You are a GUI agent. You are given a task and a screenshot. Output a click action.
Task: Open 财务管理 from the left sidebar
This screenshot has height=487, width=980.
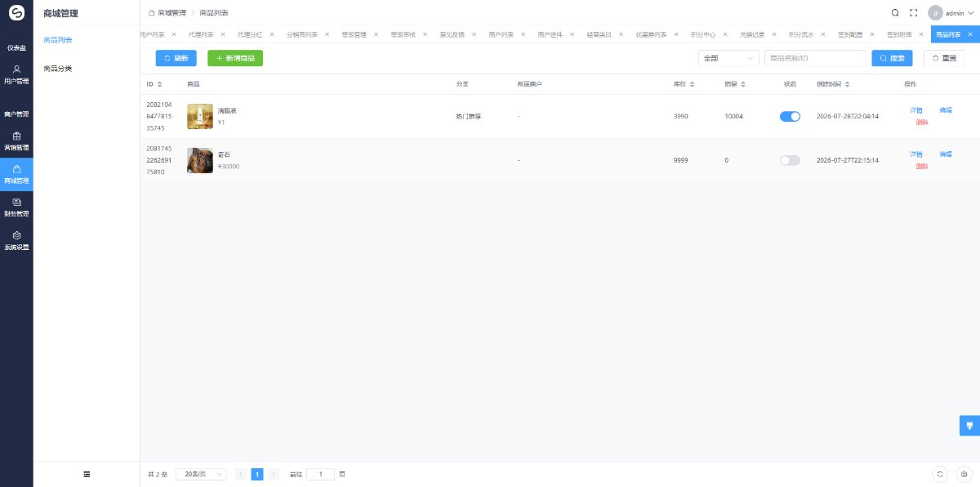16,207
